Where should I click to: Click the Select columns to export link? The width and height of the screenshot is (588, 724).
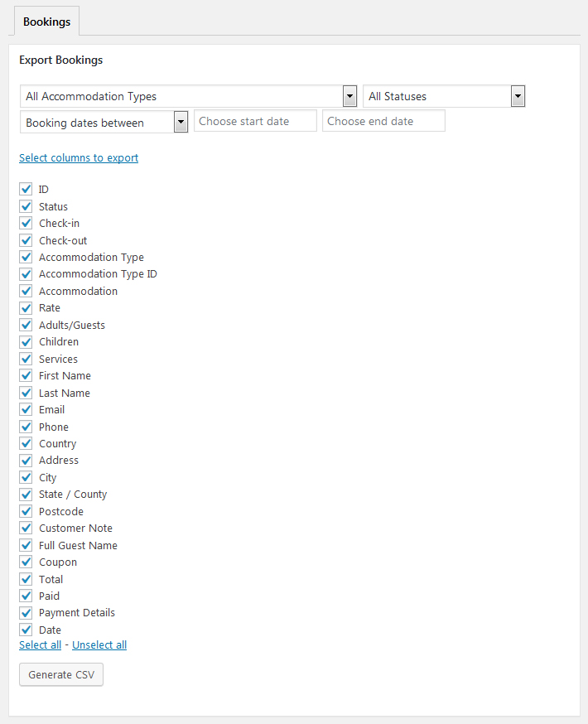pos(79,157)
